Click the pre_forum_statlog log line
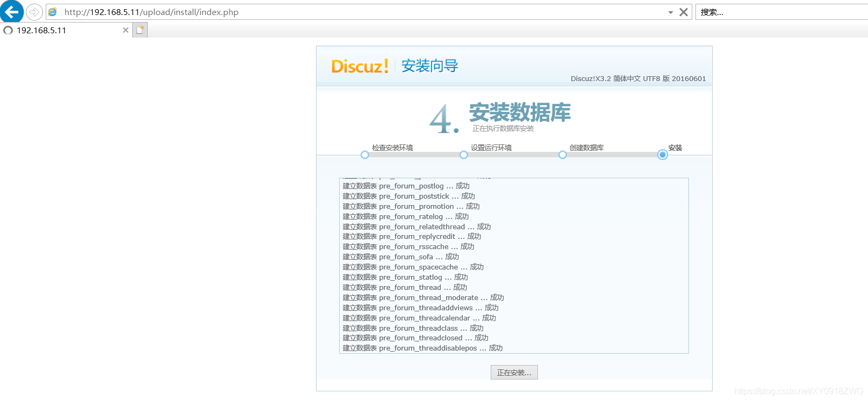 [x=406, y=277]
